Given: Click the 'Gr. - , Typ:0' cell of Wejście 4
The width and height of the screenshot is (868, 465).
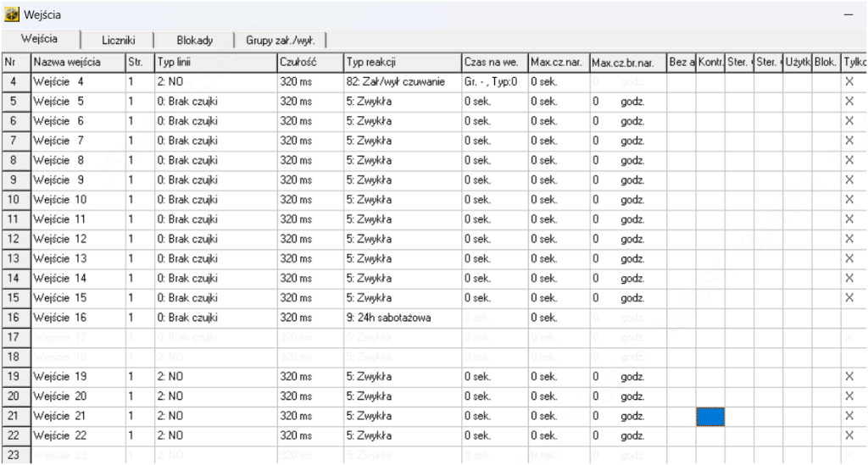Looking at the screenshot, I should pos(493,82).
